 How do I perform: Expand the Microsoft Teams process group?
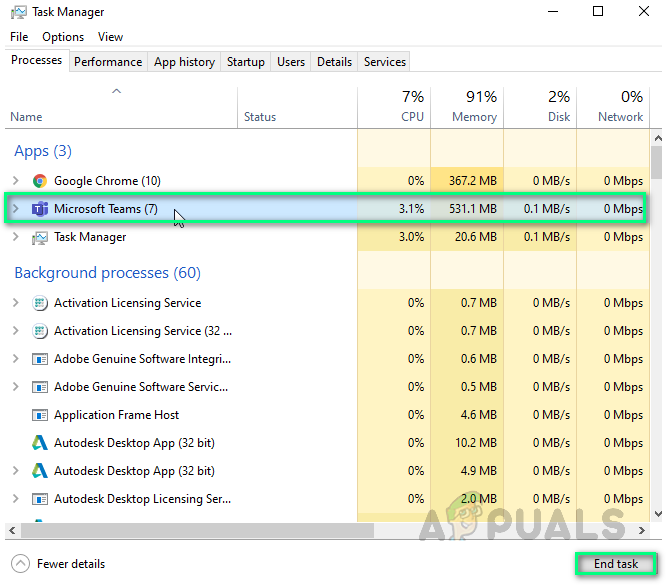click(15, 209)
